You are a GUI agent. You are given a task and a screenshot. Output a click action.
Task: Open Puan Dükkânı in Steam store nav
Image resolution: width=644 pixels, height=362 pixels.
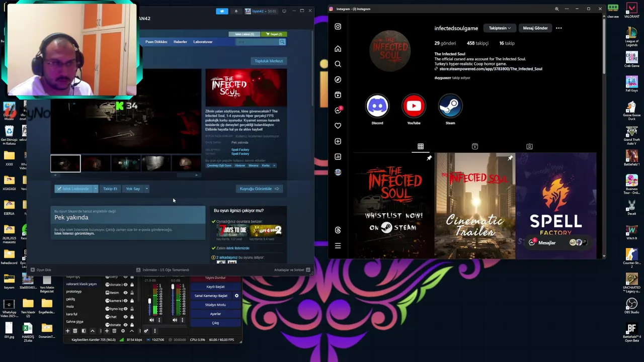pyautogui.click(x=156, y=42)
